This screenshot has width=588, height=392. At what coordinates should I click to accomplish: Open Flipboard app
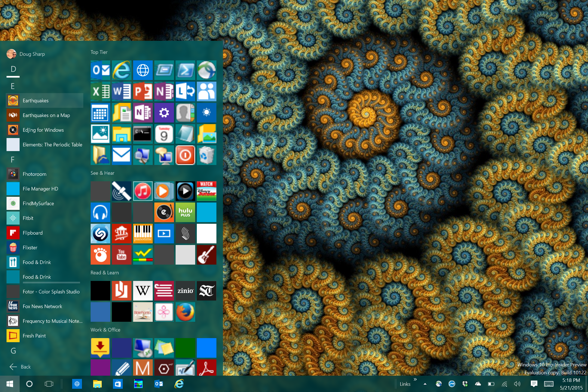pyautogui.click(x=45, y=233)
